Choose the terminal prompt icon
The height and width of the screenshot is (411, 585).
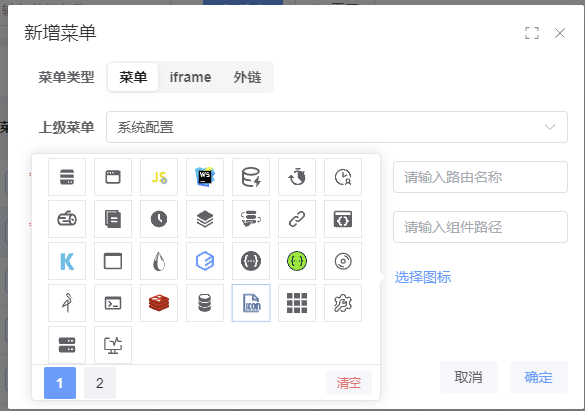(113, 303)
